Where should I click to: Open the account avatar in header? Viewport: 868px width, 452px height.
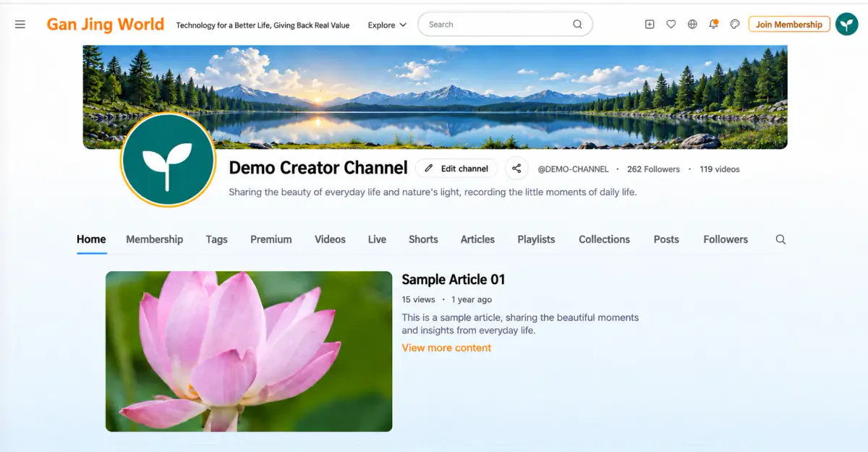(x=847, y=24)
